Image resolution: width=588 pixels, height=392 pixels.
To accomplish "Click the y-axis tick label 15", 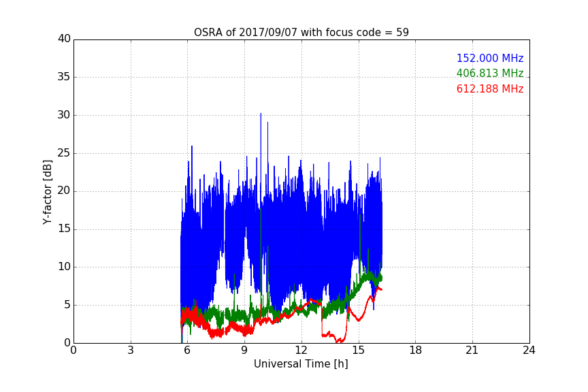I will [64, 229].
